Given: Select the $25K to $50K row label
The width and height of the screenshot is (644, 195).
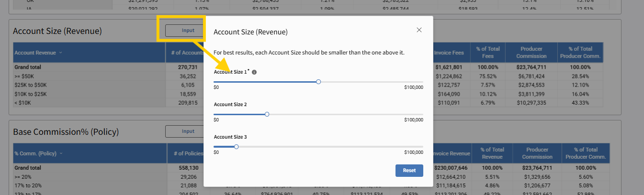Looking at the screenshot, I should click(31, 85).
